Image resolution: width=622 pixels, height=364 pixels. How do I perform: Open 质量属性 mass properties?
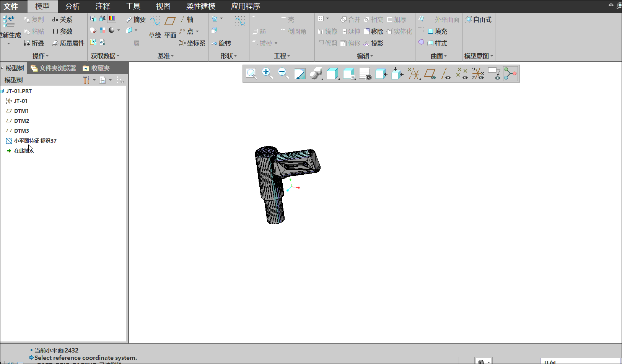68,43
